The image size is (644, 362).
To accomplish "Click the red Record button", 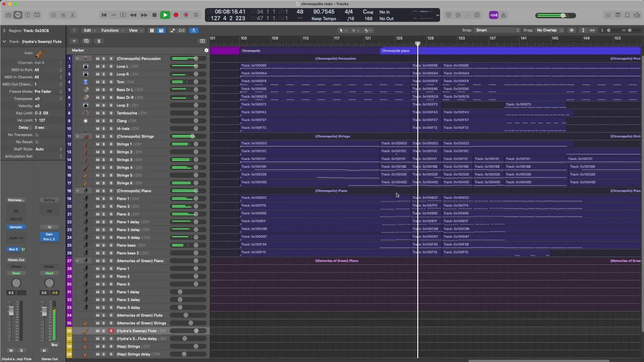I will click(x=176, y=15).
